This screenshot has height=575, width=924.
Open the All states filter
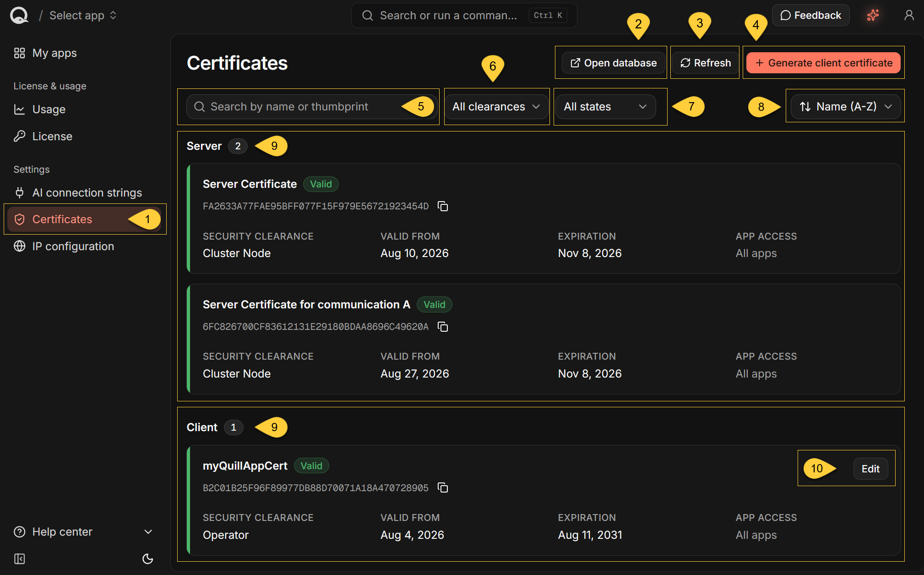(x=605, y=107)
